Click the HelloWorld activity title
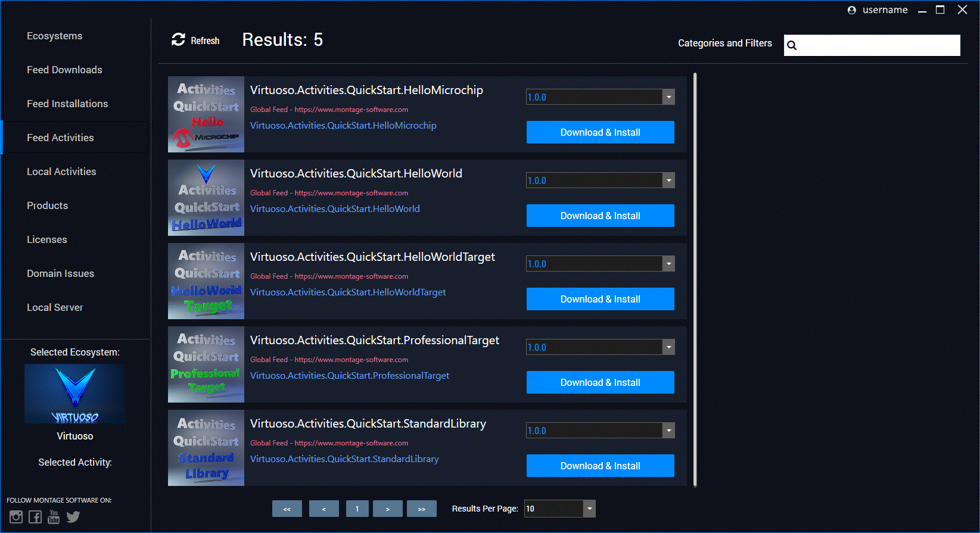Screen dimensions: 980x533 356,173
